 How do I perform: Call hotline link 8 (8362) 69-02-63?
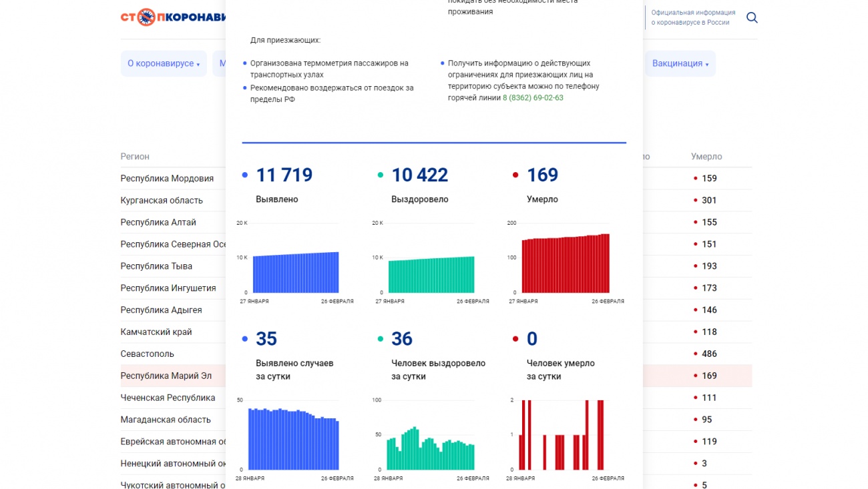[532, 98]
